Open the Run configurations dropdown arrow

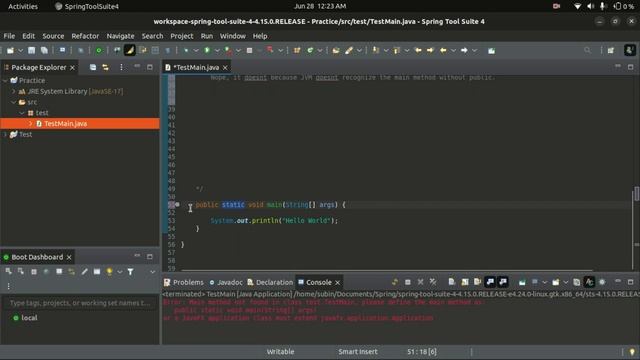click(217, 50)
